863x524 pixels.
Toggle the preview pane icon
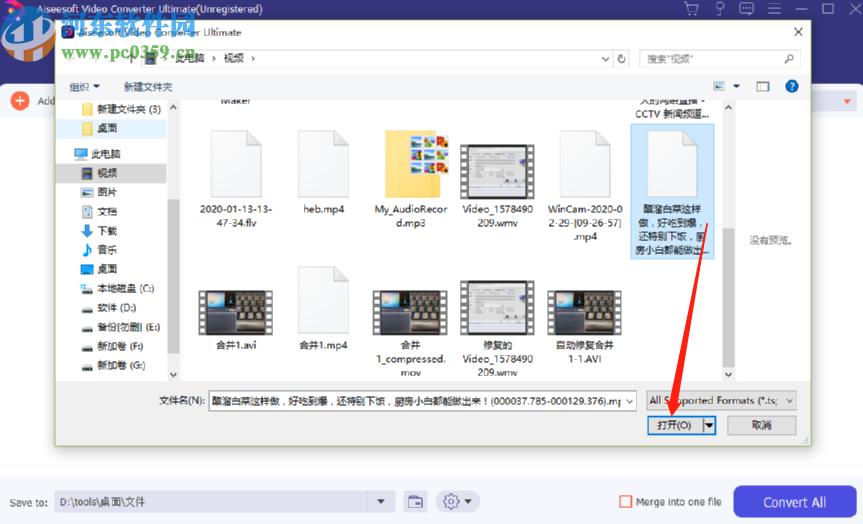pyautogui.click(x=762, y=86)
